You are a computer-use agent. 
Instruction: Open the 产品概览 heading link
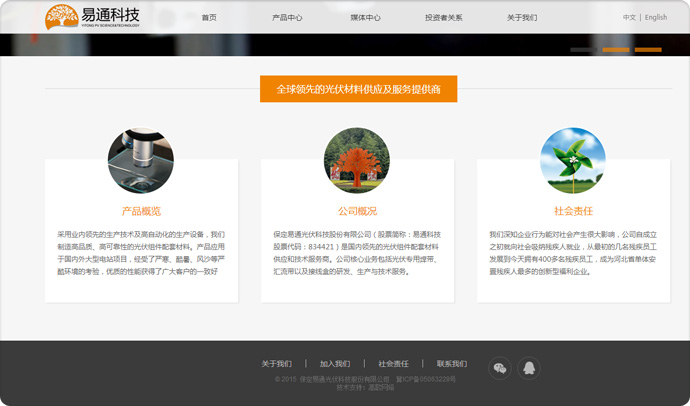point(141,211)
